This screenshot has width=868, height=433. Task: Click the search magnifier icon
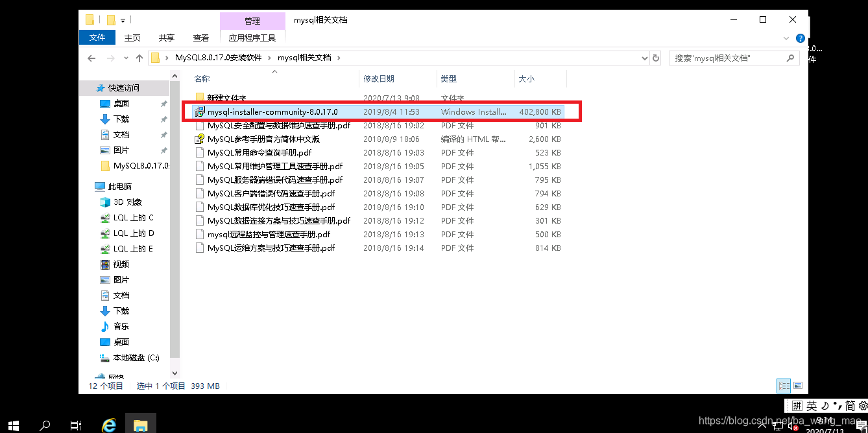(790, 58)
